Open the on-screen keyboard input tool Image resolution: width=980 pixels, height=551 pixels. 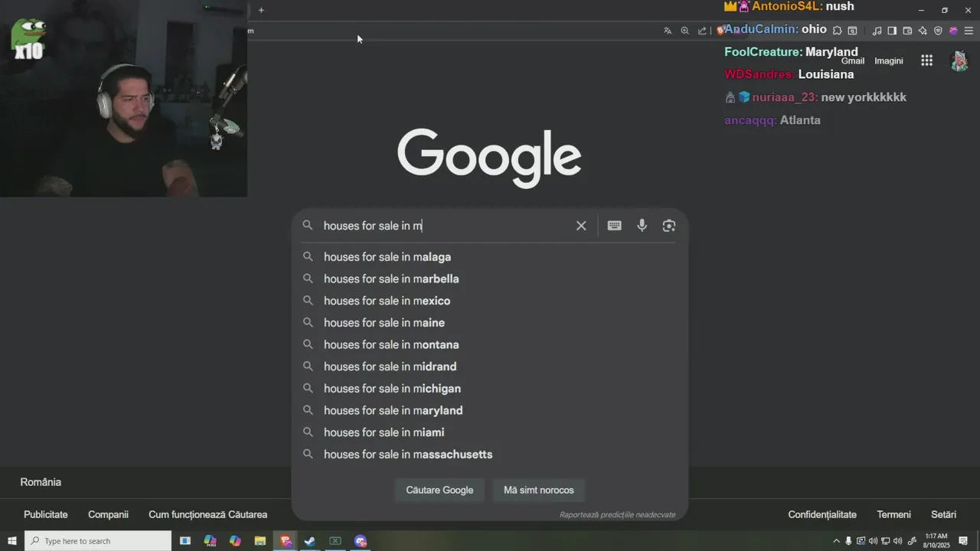click(614, 226)
